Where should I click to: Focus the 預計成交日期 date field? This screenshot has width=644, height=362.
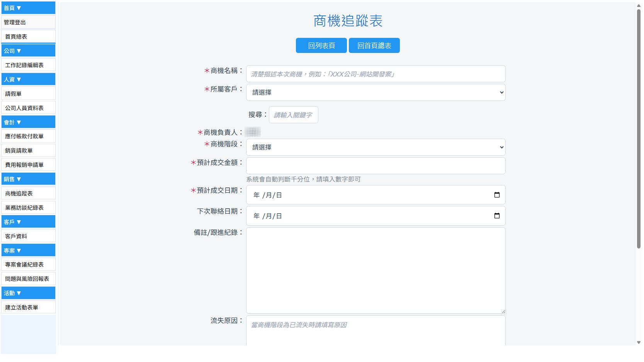(376, 195)
